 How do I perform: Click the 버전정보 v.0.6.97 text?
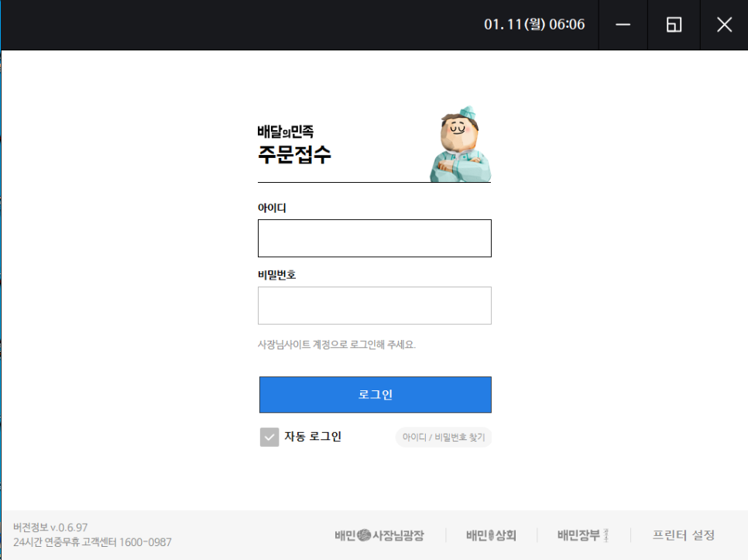(50, 527)
